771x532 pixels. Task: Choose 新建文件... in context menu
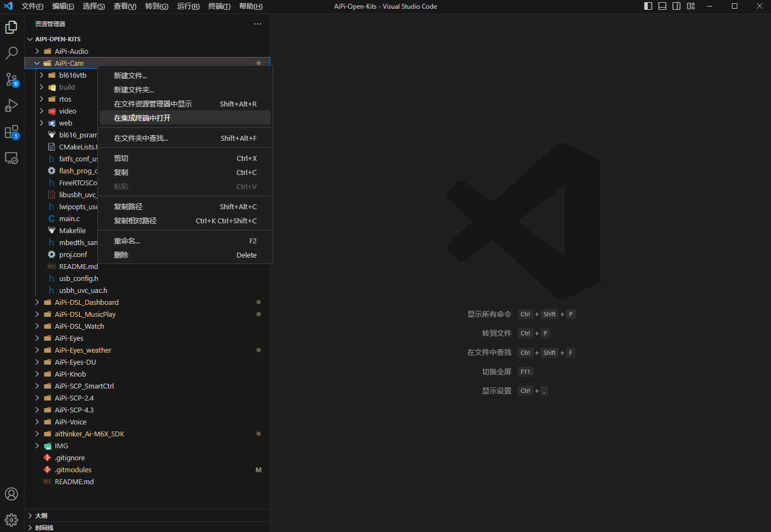pos(185,76)
